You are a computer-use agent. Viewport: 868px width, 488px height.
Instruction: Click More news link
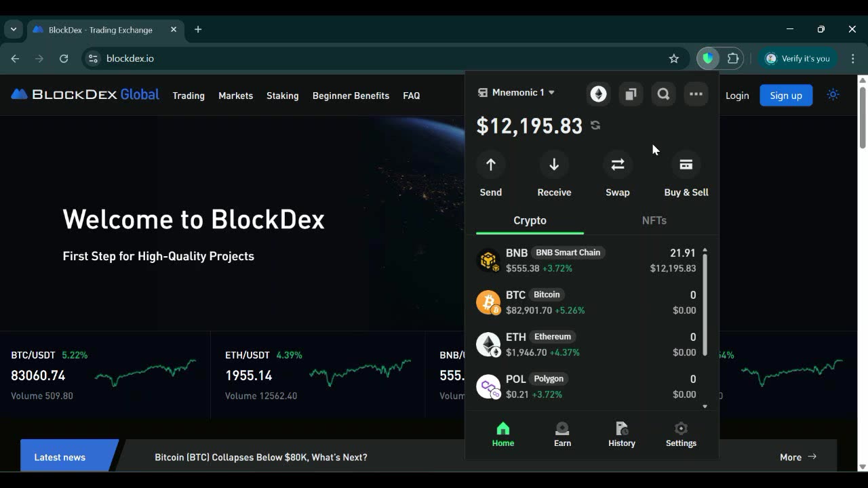pyautogui.click(x=798, y=457)
